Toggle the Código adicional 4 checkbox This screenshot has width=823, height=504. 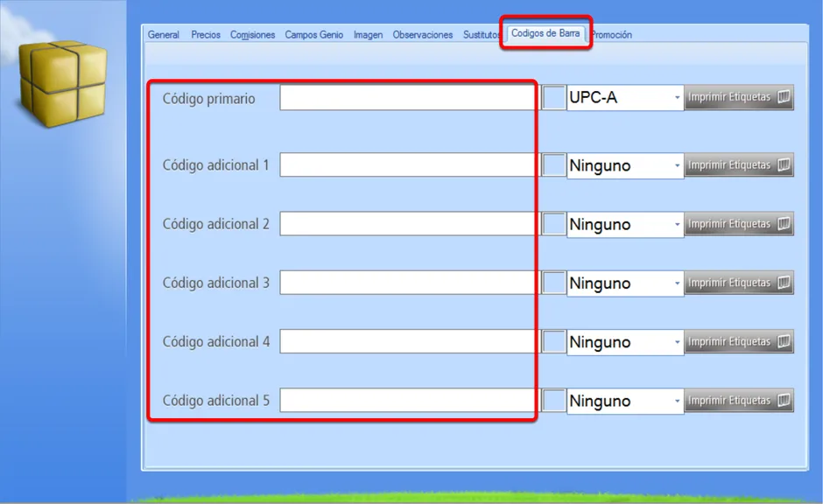[553, 341]
